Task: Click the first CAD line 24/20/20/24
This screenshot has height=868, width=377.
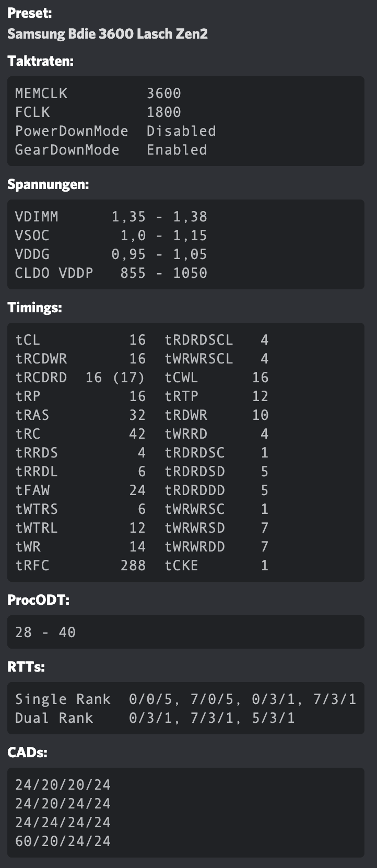Action: [63, 785]
